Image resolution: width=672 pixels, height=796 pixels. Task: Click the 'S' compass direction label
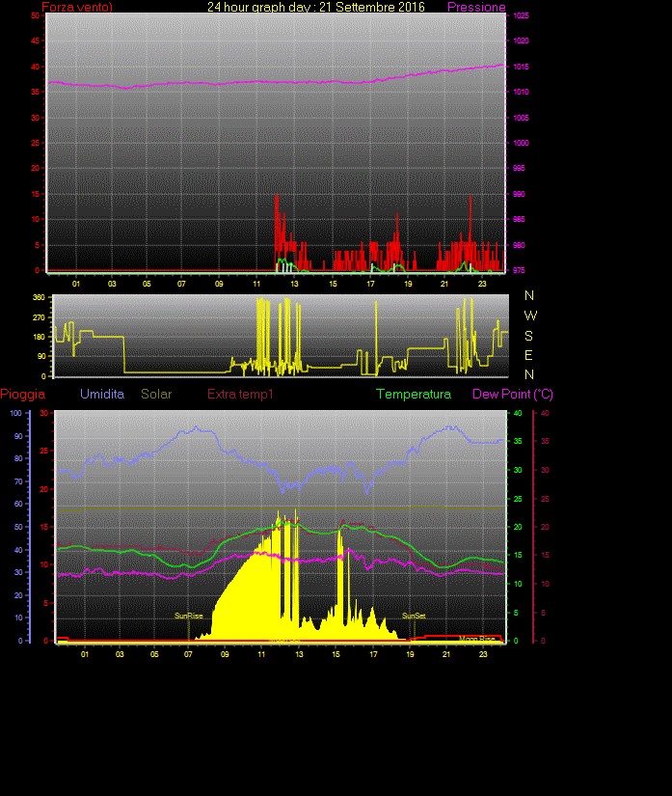[x=529, y=335]
